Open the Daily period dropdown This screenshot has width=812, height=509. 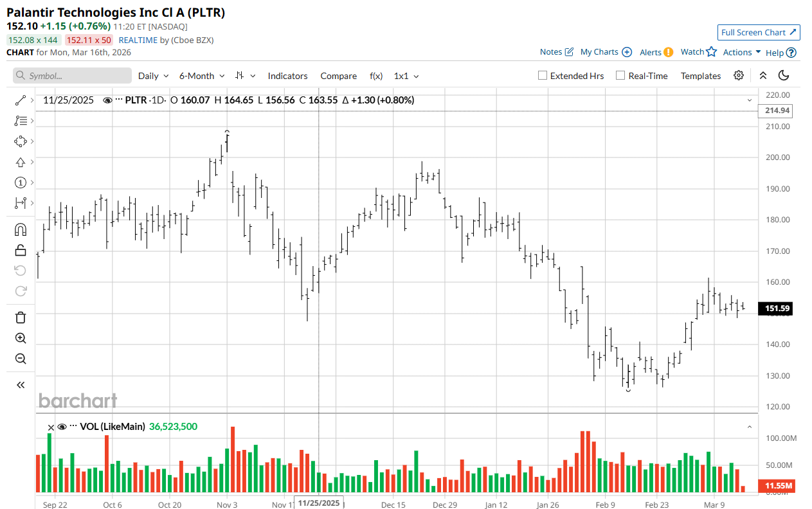click(154, 76)
